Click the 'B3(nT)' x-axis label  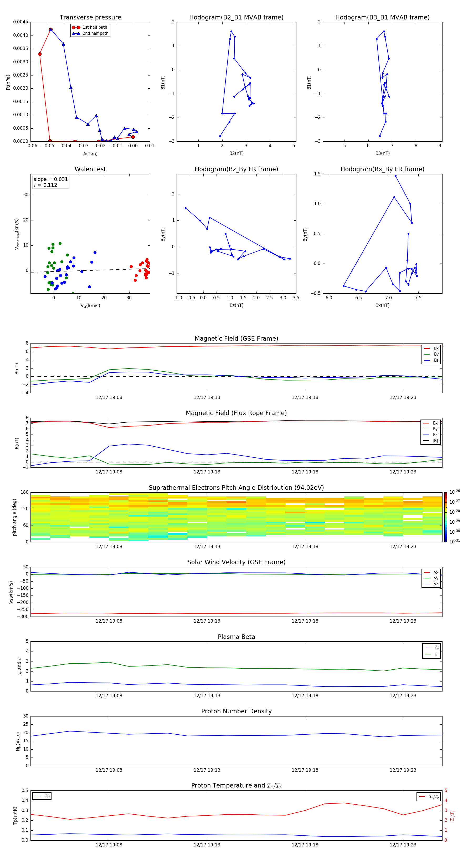pos(382,153)
